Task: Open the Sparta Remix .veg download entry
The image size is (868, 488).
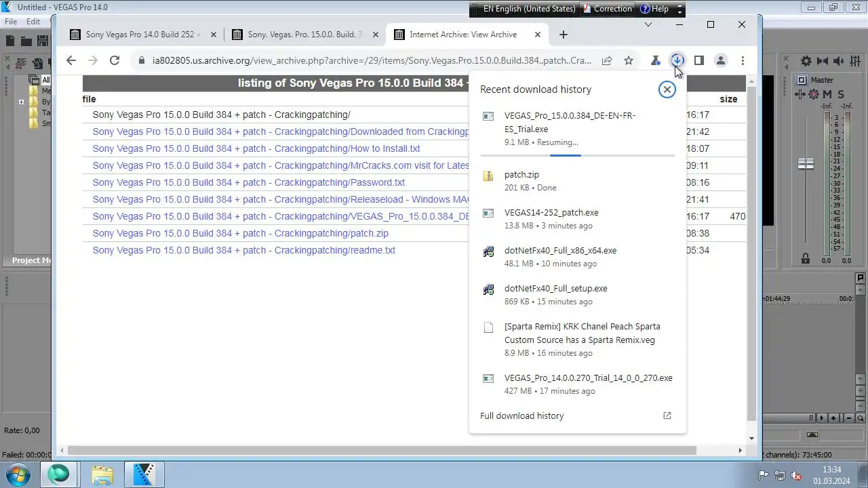Action: 577,340
